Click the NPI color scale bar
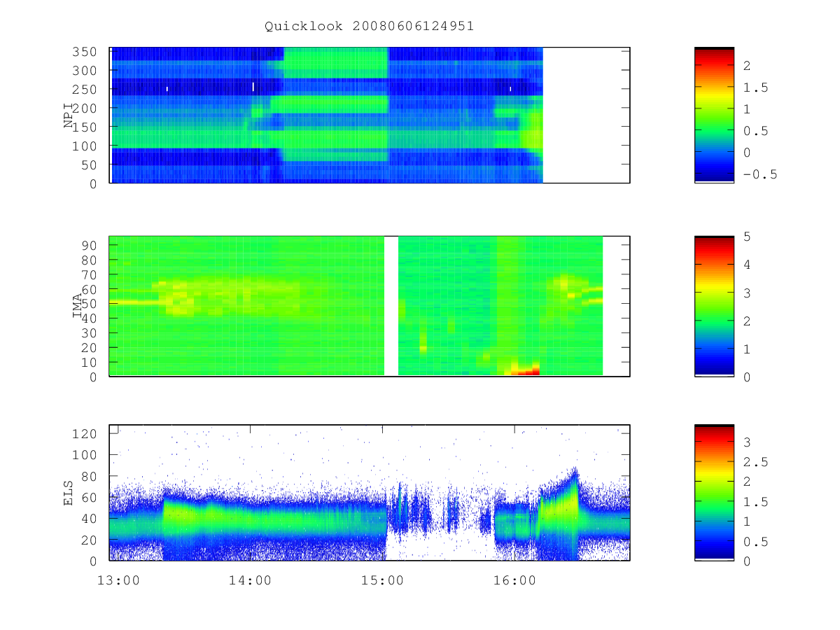This screenshot has width=840, height=630. point(714,115)
